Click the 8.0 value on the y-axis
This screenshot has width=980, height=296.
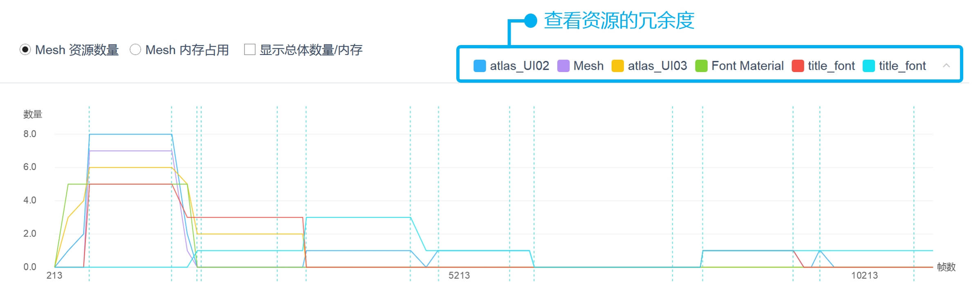pos(30,134)
